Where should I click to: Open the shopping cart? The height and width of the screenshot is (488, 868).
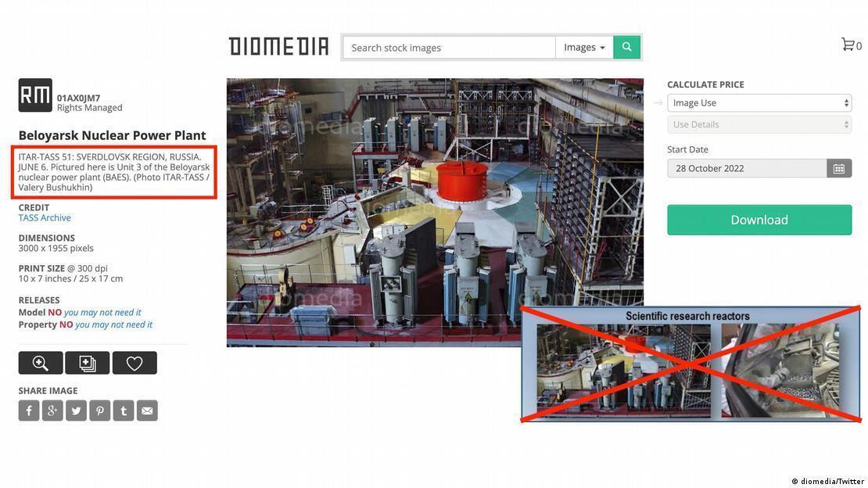[850, 45]
